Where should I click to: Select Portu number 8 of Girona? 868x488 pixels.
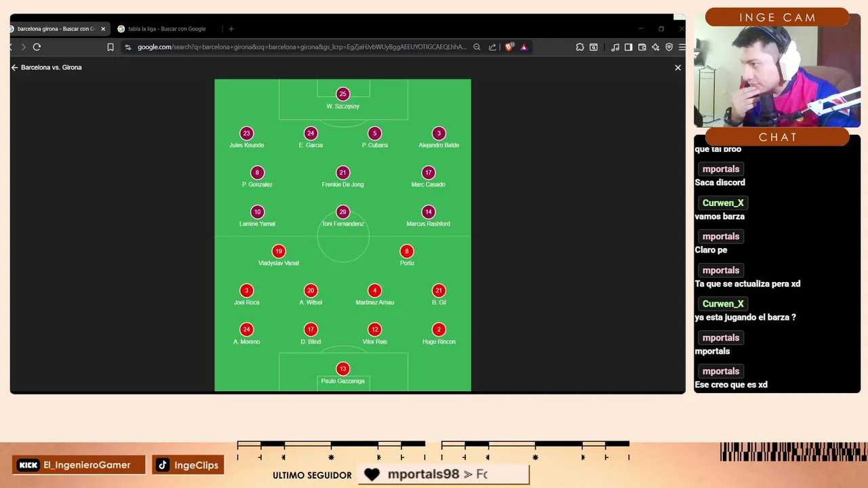click(x=406, y=256)
